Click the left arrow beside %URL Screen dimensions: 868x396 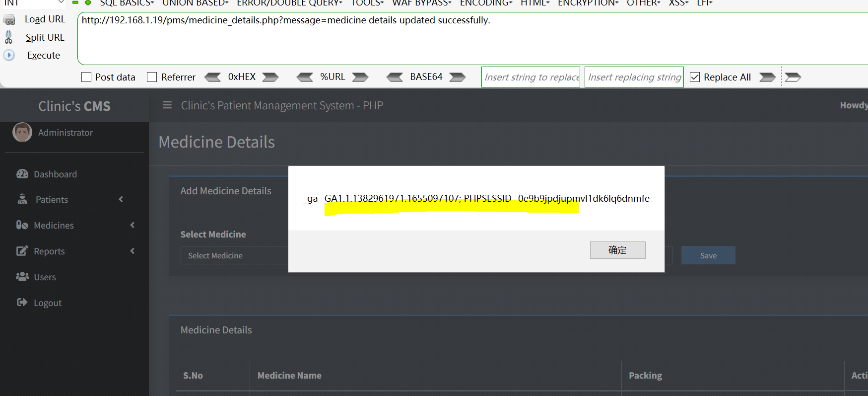305,77
